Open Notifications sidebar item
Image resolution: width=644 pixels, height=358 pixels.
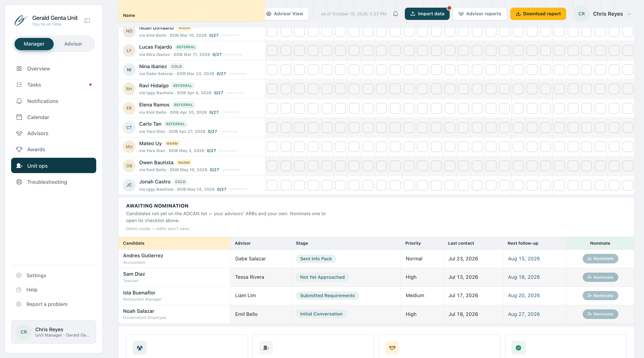click(53, 101)
